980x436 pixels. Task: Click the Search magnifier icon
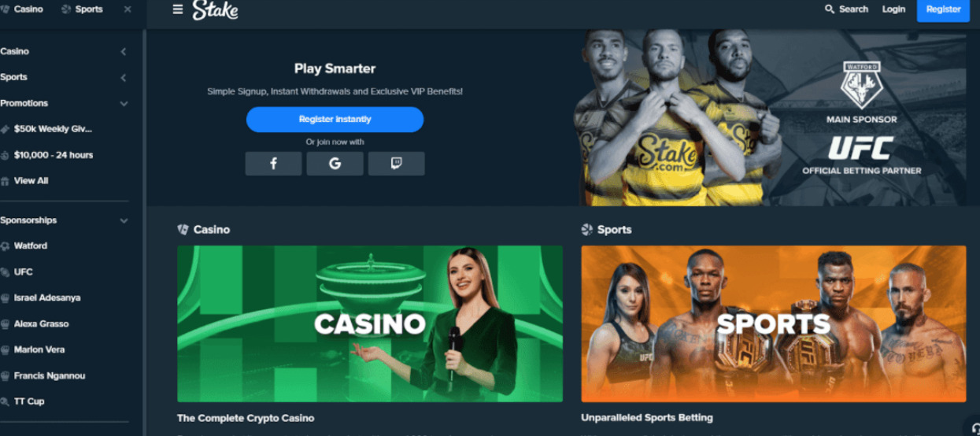tap(830, 9)
